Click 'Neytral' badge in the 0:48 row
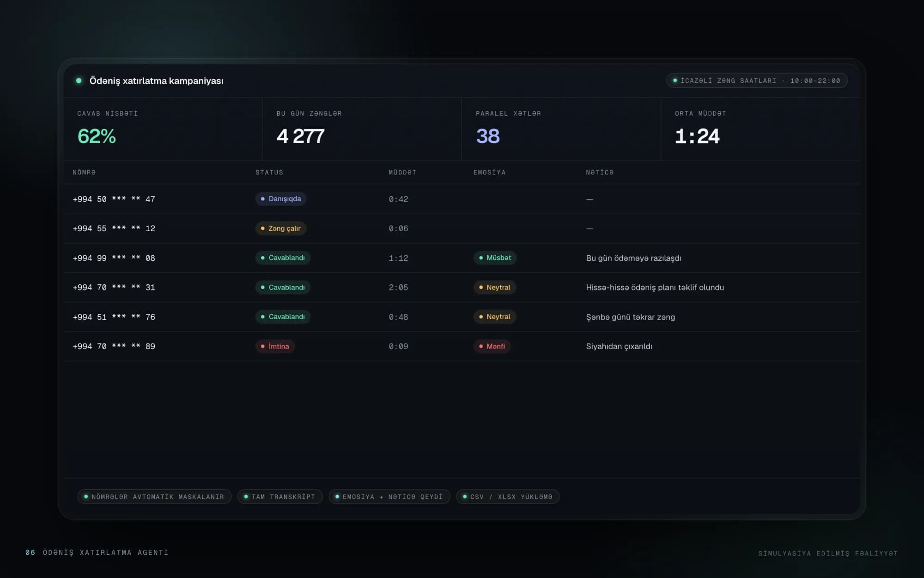Screen dimensions: 924x578 click(494, 317)
